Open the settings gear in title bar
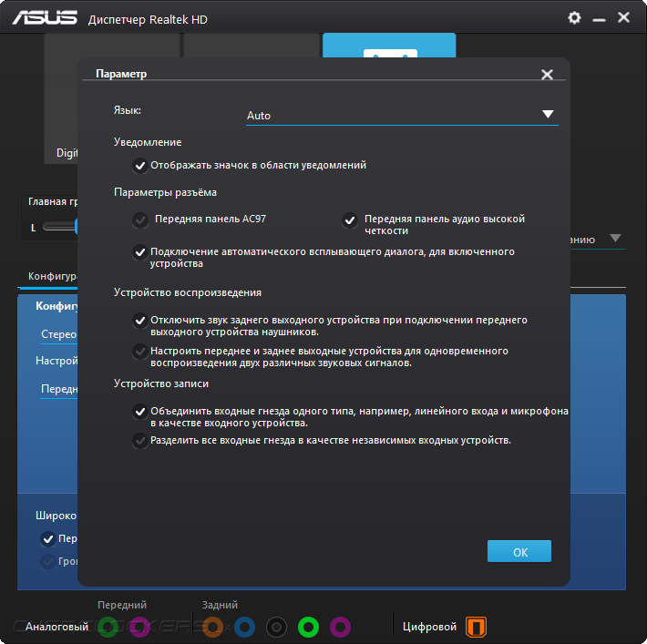647x644 pixels. [574, 17]
